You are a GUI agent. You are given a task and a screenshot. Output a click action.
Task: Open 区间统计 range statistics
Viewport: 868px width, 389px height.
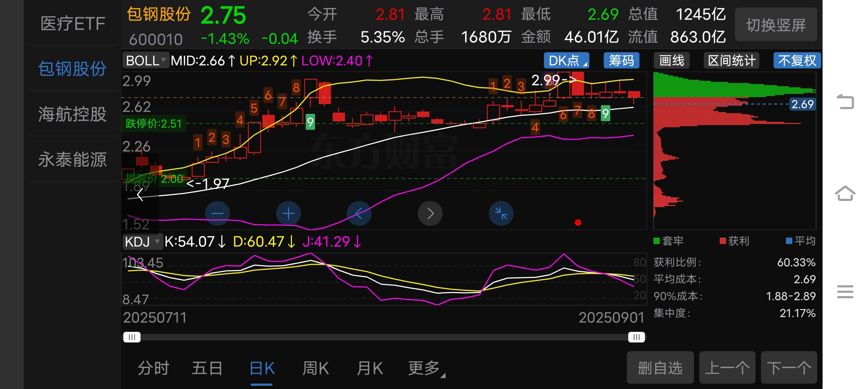731,61
